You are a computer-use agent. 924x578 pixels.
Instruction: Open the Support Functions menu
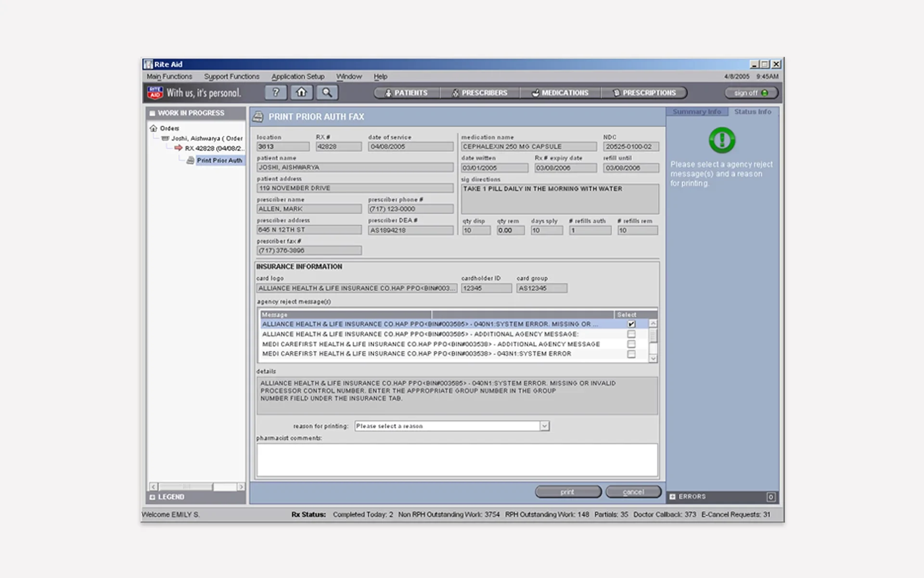pos(231,77)
